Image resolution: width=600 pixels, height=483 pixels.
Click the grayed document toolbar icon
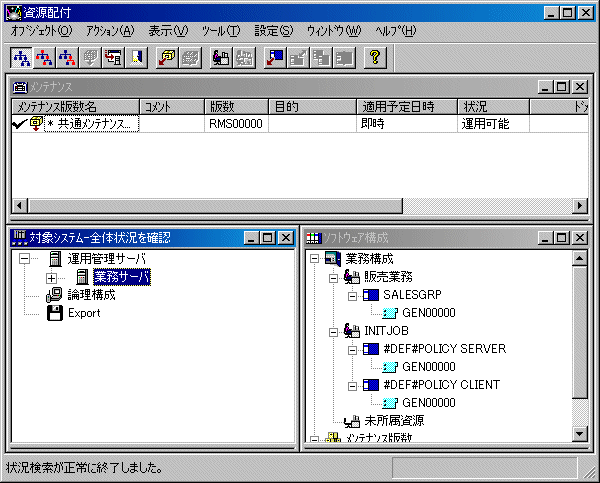[90, 58]
